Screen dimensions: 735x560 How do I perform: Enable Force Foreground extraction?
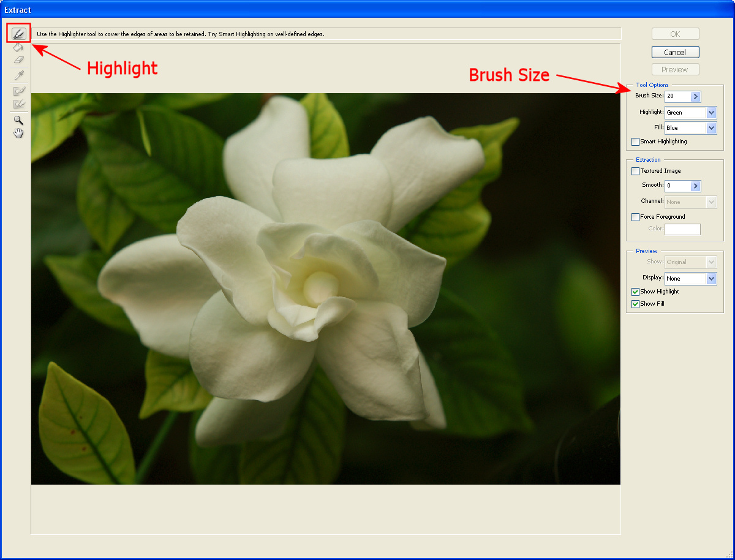[x=635, y=217]
